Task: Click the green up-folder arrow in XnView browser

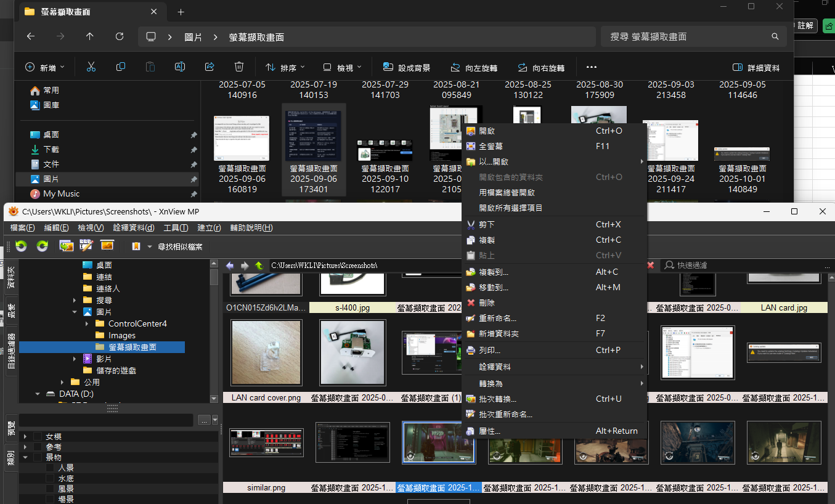Action: 259,266
